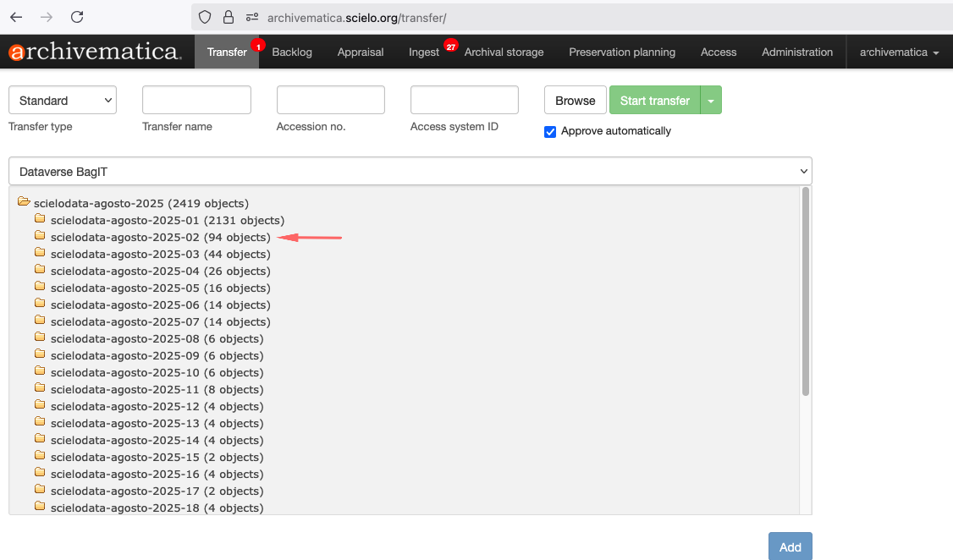Open the archivematica user menu
The height and width of the screenshot is (560, 953).
coord(899,52)
